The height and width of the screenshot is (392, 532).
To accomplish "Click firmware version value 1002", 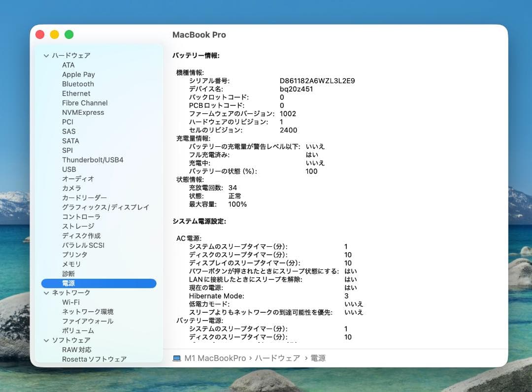I will (288, 114).
